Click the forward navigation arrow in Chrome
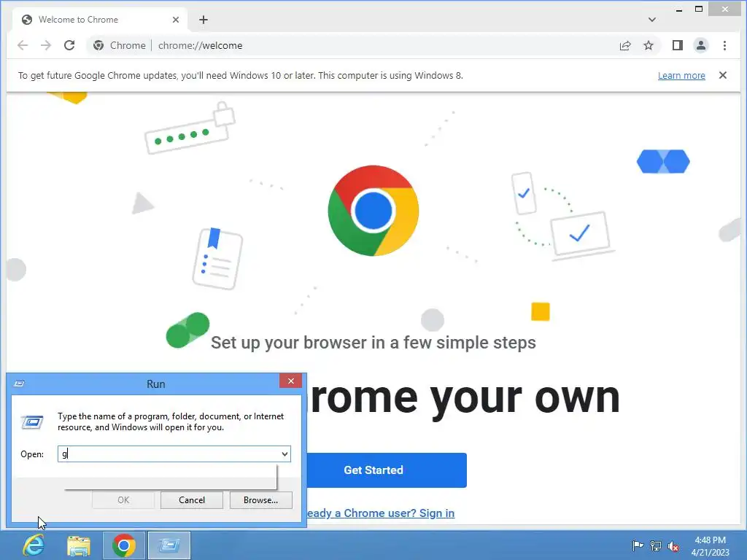The image size is (747, 560). (46, 45)
